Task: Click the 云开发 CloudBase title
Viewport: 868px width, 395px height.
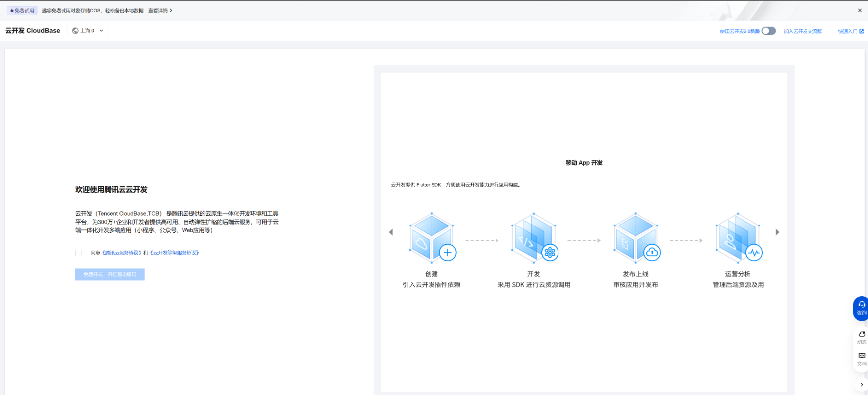Action: [x=33, y=31]
